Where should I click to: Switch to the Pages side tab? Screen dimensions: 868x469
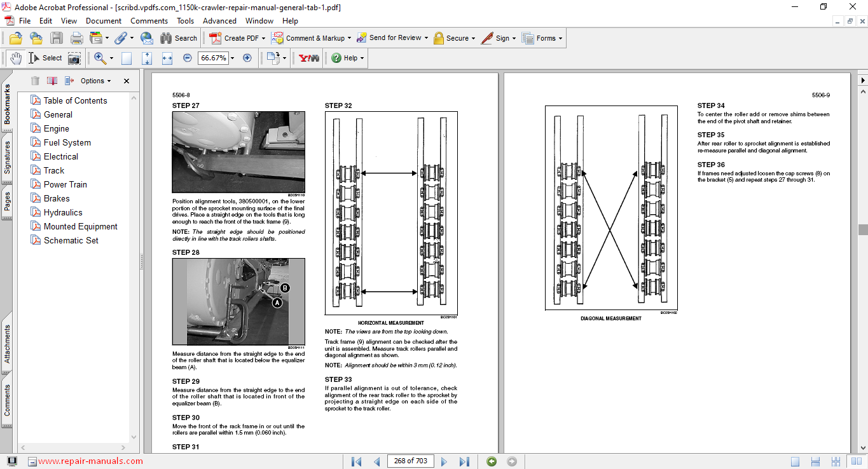pos(7,201)
